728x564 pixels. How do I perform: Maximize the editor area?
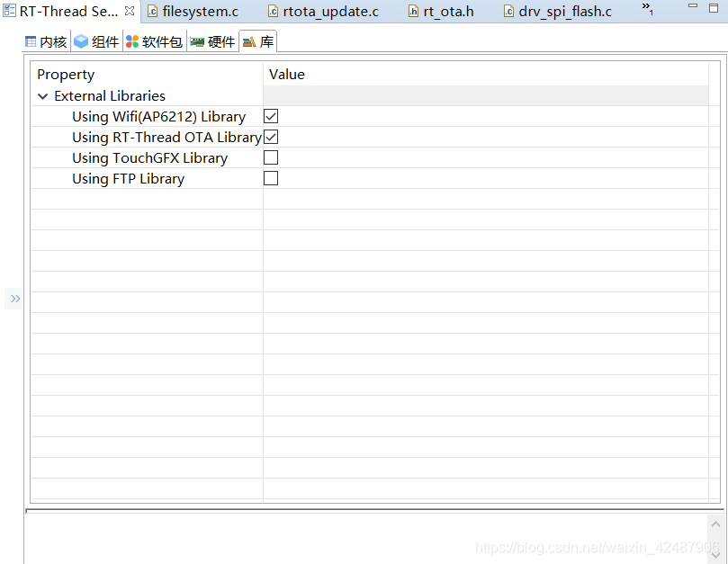pyautogui.click(x=715, y=7)
